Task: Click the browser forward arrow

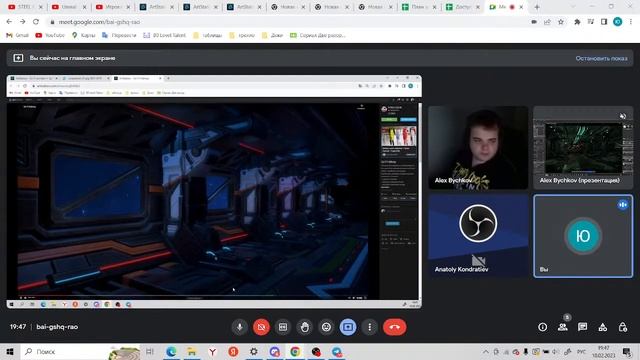Action: 22,22
